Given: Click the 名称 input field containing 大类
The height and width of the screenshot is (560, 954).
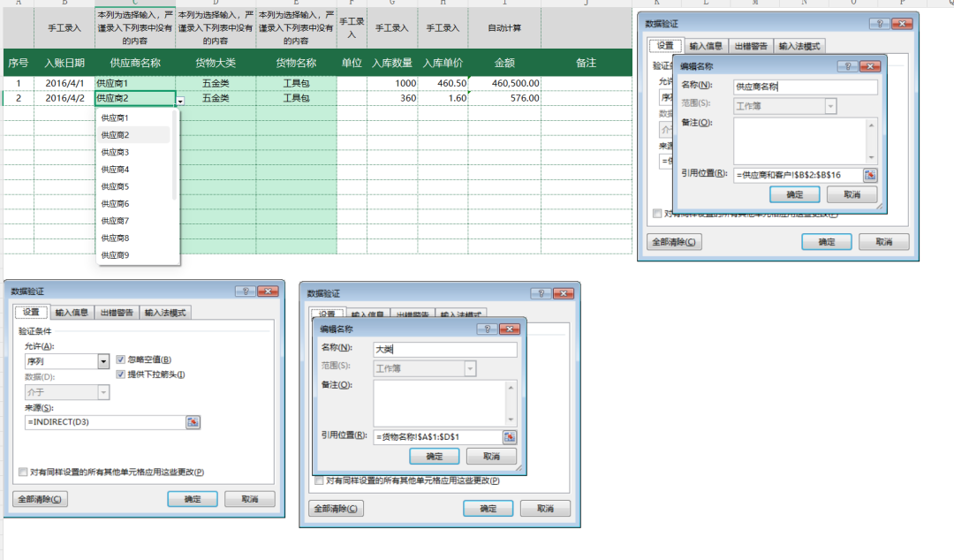Looking at the screenshot, I should tap(444, 349).
